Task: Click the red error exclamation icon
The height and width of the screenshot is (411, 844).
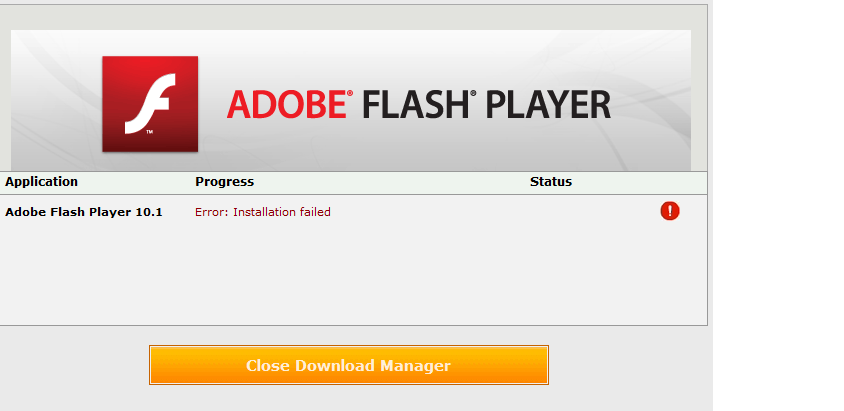Action: point(670,211)
